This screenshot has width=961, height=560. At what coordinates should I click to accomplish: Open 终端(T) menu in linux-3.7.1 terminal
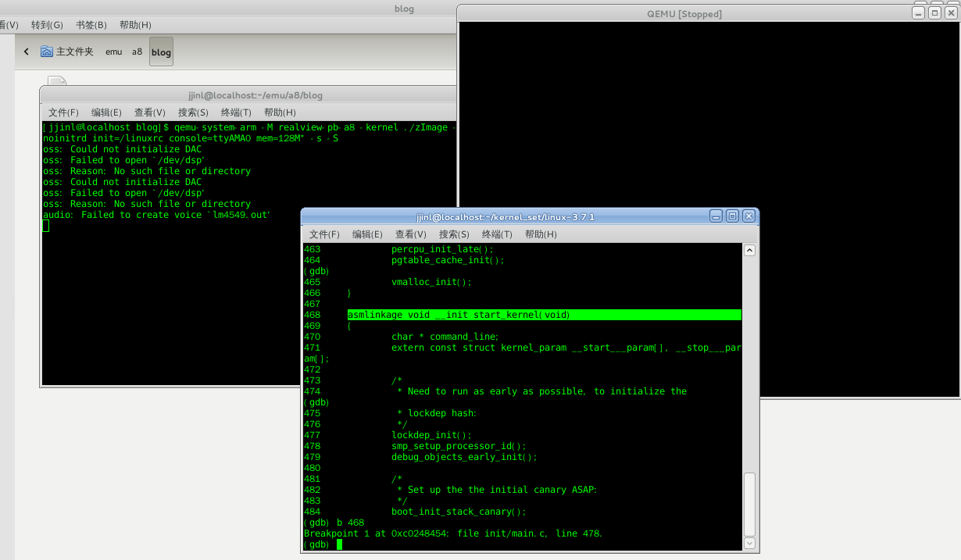coord(497,234)
